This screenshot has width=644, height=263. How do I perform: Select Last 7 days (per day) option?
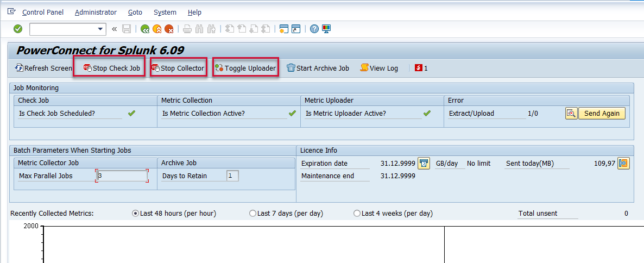click(252, 214)
